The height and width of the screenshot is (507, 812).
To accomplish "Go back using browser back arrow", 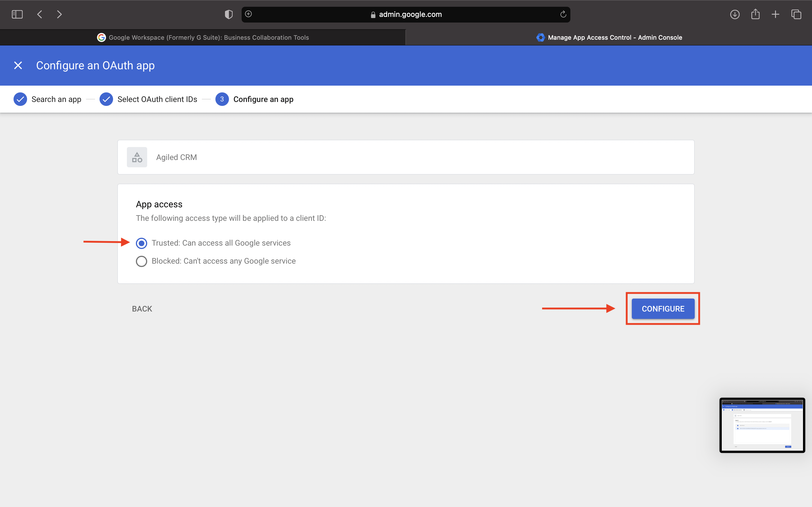I will [39, 14].
